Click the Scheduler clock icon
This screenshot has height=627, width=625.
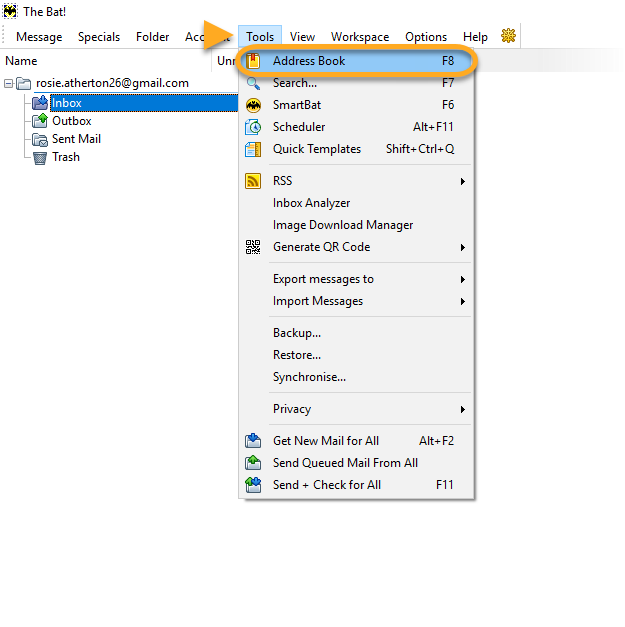(x=253, y=127)
